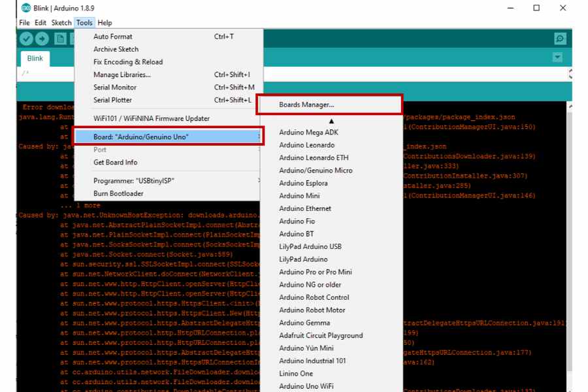Select Arduino Leonardo board
The height and width of the screenshot is (392, 588).
tap(331, 145)
